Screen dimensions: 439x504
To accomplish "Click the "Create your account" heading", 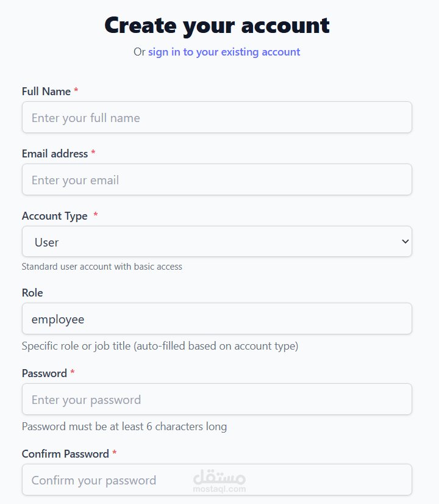I will point(217,25).
